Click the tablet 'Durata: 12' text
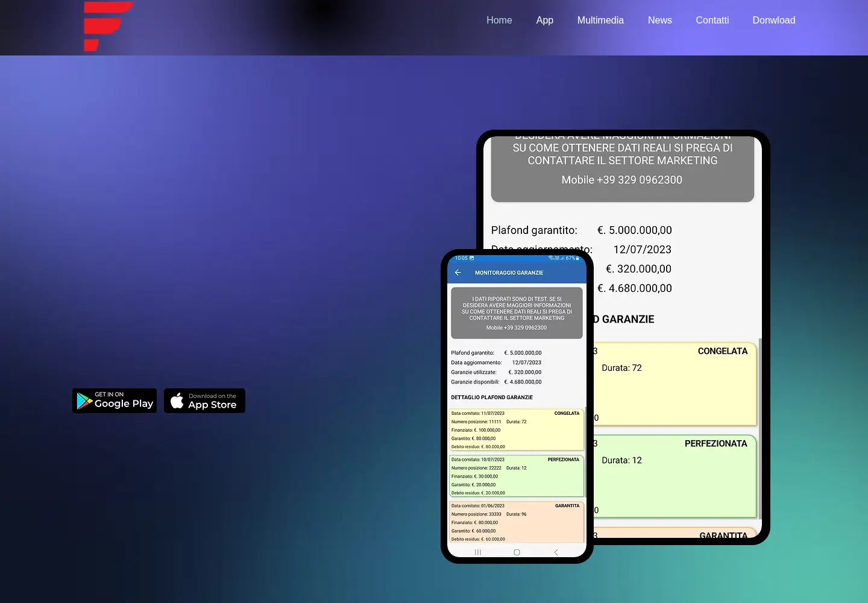Screen dimensions: 868x603 (x=621, y=460)
